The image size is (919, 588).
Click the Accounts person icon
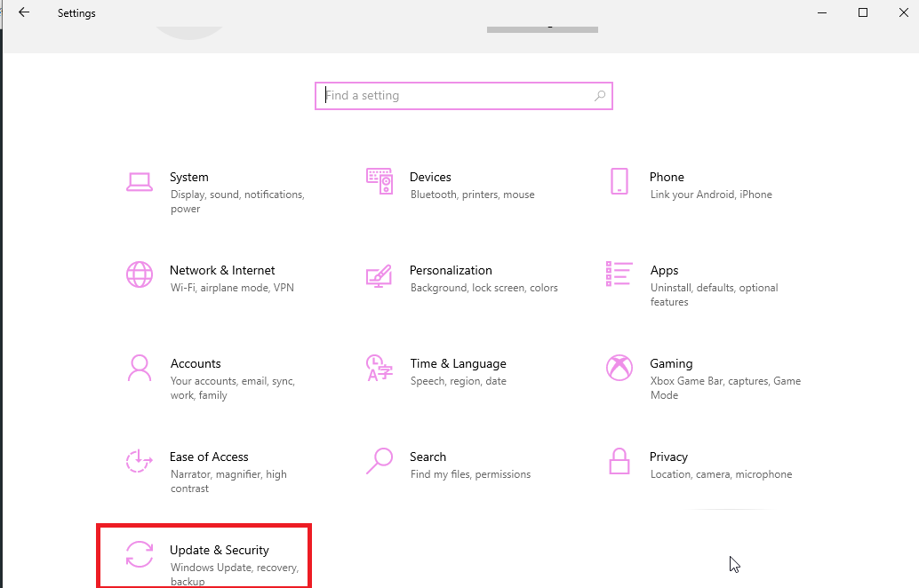pyautogui.click(x=140, y=368)
